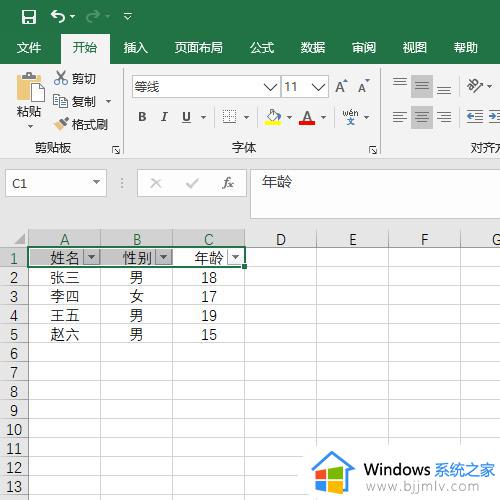Activate the 格式刷 format painter
Viewport: 500px width, 500px height.
point(81,124)
